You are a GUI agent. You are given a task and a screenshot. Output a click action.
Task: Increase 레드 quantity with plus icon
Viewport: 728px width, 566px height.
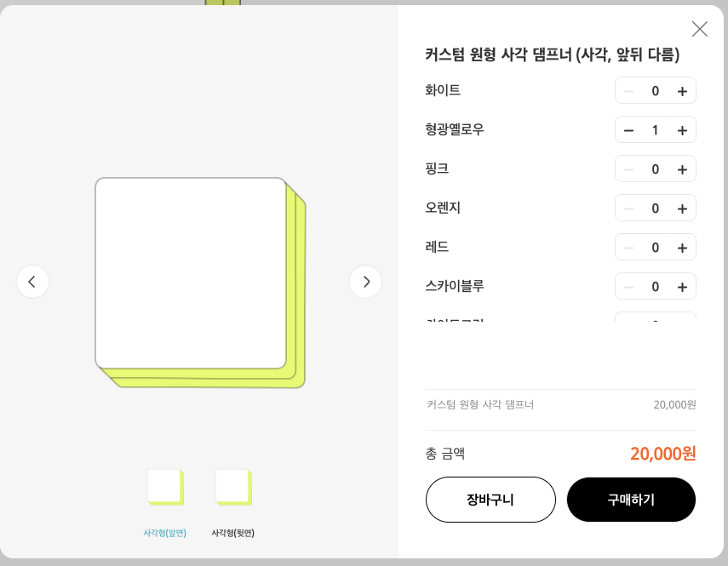point(682,248)
